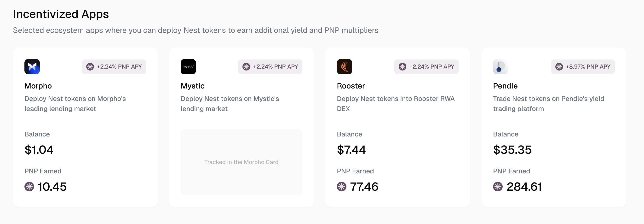Click the Incentivized Apps section heading
This screenshot has width=644, height=224.
tap(61, 14)
